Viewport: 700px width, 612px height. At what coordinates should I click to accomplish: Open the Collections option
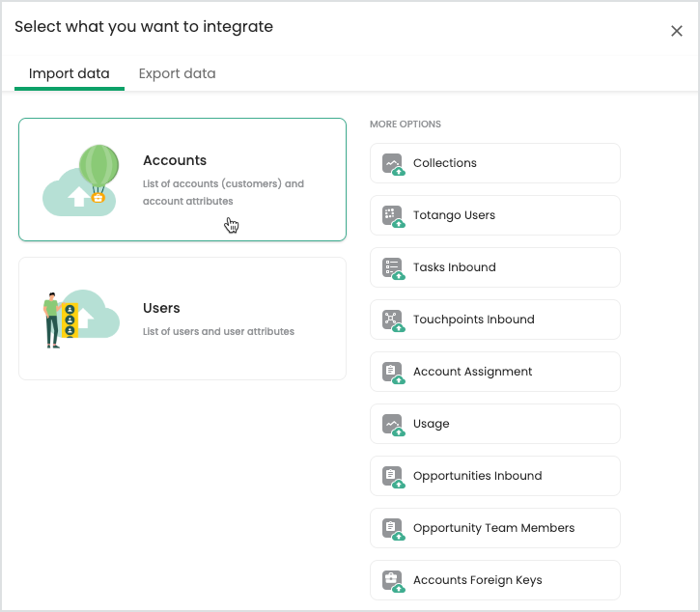tap(495, 163)
